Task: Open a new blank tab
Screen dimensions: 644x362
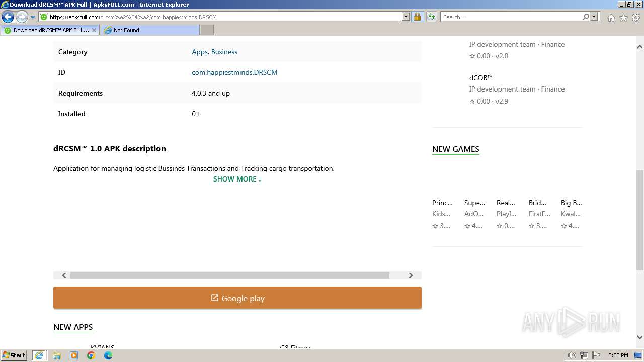Action: (x=207, y=30)
